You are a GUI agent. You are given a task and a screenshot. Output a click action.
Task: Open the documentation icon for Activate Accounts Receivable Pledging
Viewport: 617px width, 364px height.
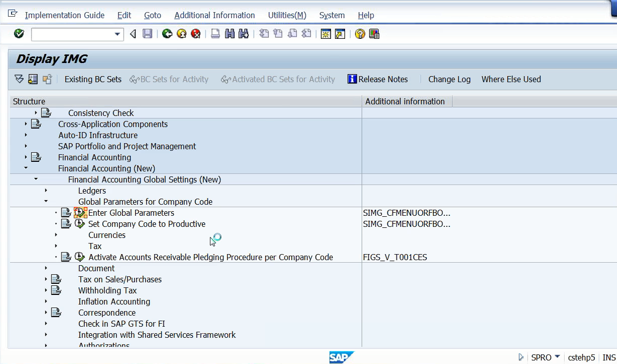(66, 257)
